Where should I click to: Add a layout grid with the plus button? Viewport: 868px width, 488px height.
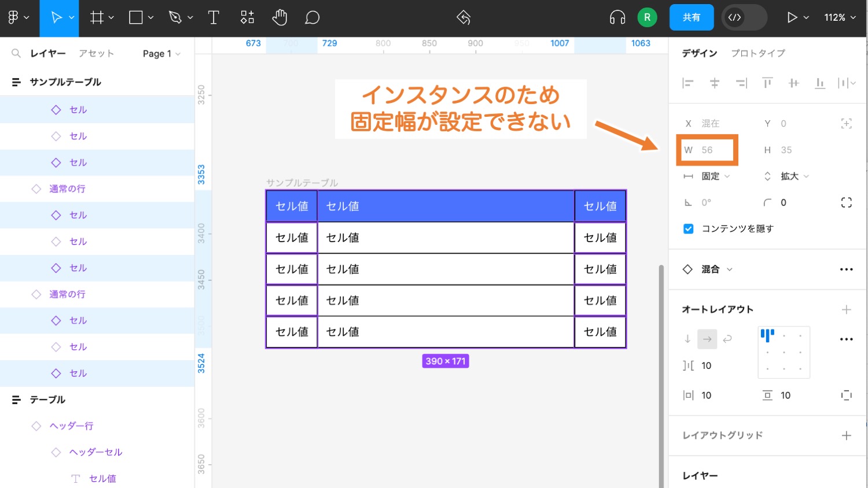coord(847,435)
